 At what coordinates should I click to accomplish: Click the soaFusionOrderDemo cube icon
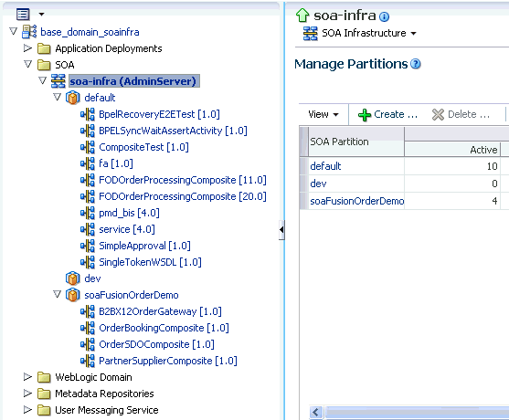[x=73, y=295]
